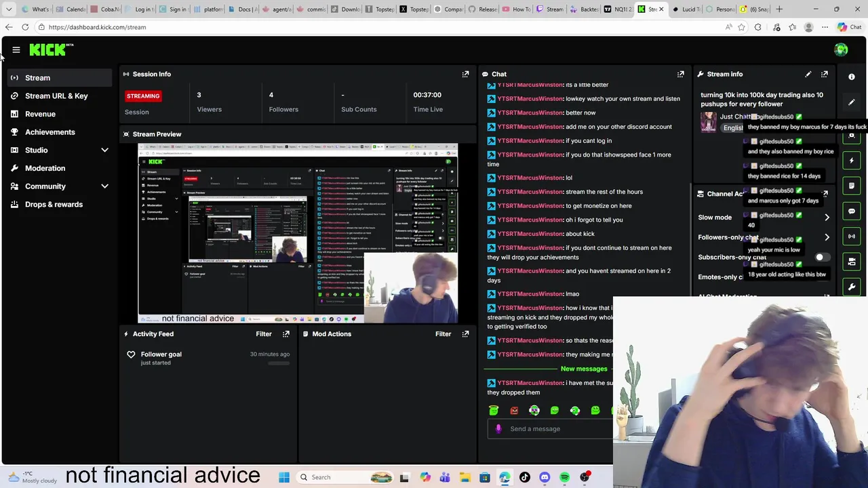Click the browser address bar URL
Viewport: 868px width, 488px height.
pos(97,27)
